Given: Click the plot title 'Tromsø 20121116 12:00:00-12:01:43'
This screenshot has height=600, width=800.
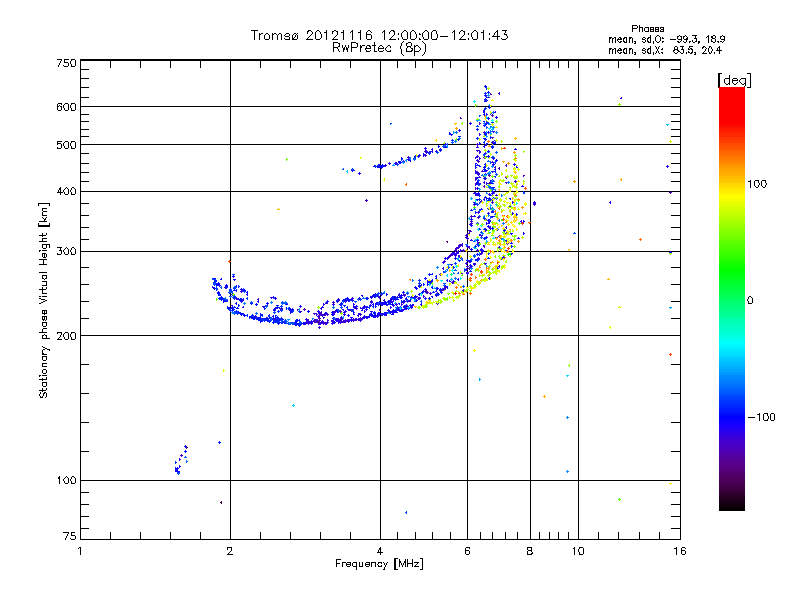Looking at the screenshot, I should coord(379,35).
